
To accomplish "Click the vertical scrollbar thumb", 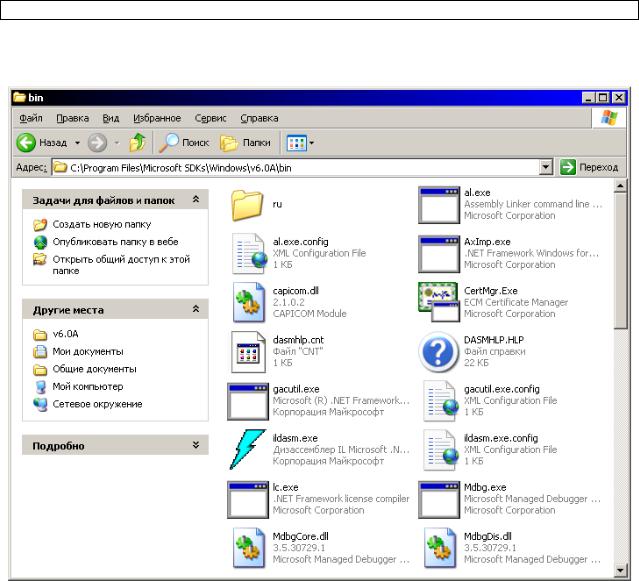I will click(620, 261).
